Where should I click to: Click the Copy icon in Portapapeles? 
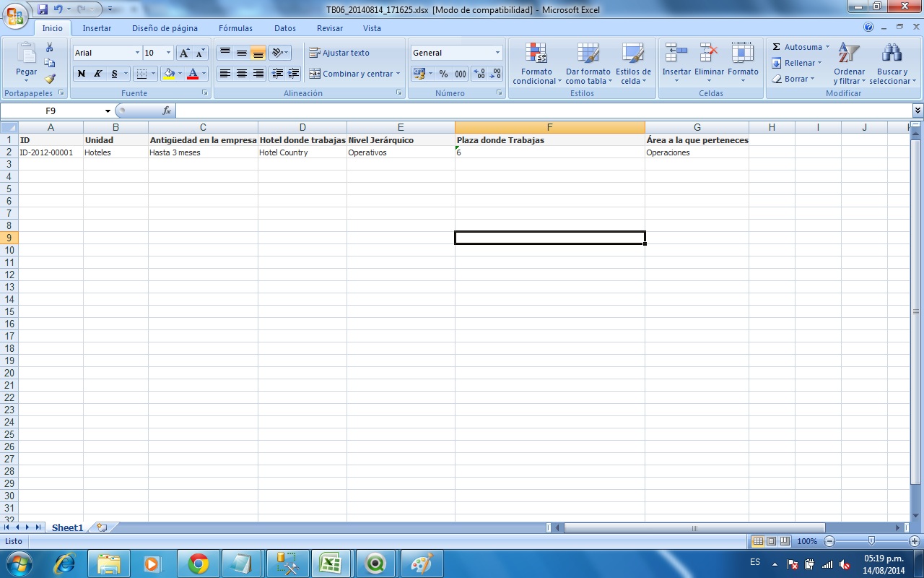point(50,63)
